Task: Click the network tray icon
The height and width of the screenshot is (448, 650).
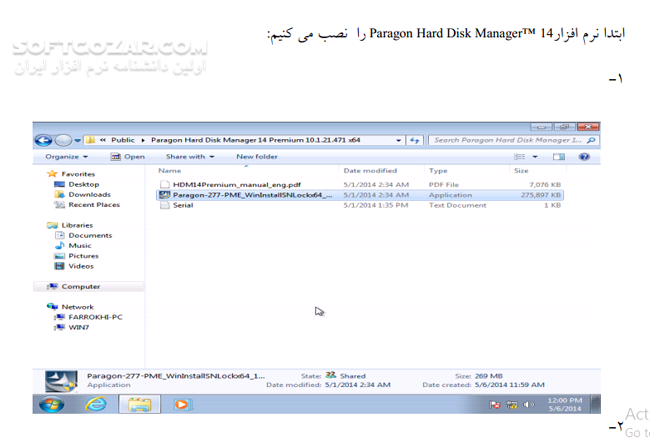Action: [x=512, y=404]
